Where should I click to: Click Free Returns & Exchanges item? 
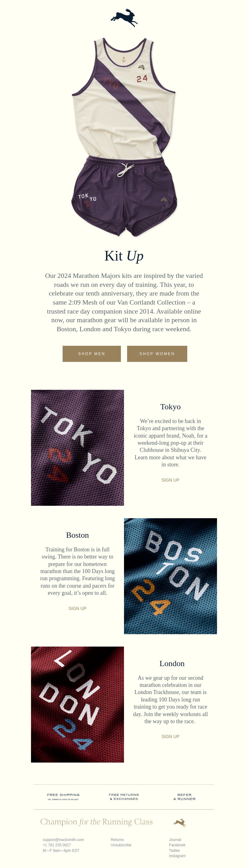[124, 797]
